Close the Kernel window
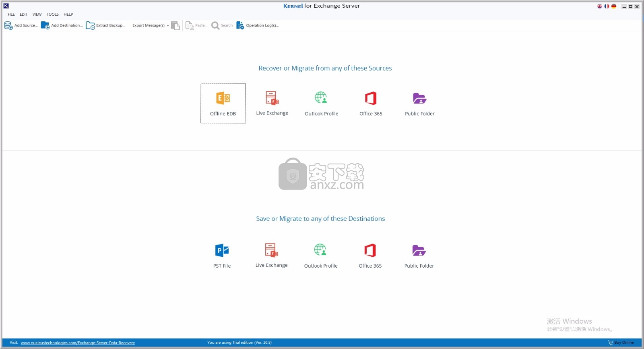 [x=637, y=6]
